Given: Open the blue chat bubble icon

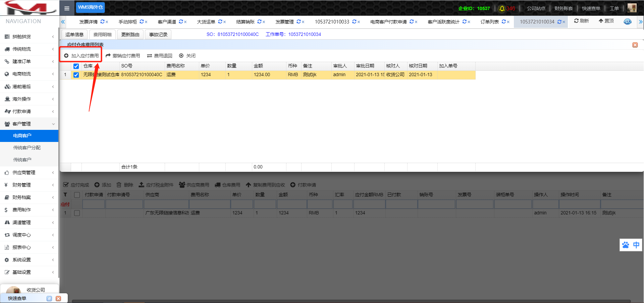Looking at the screenshot, I should 627,21.
